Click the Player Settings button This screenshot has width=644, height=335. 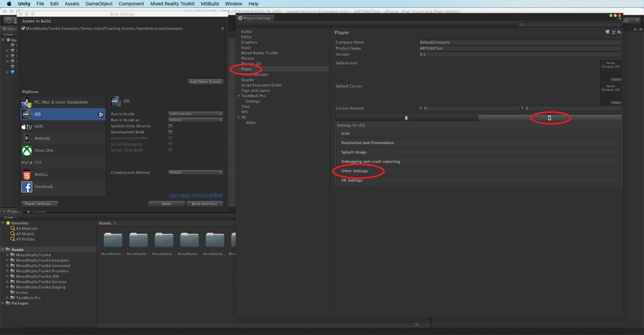pos(40,204)
